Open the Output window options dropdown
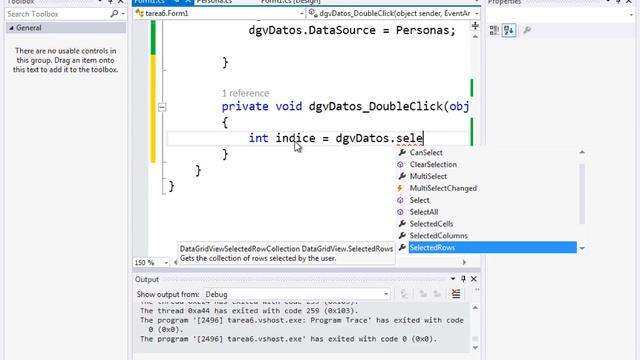 (x=453, y=279)
